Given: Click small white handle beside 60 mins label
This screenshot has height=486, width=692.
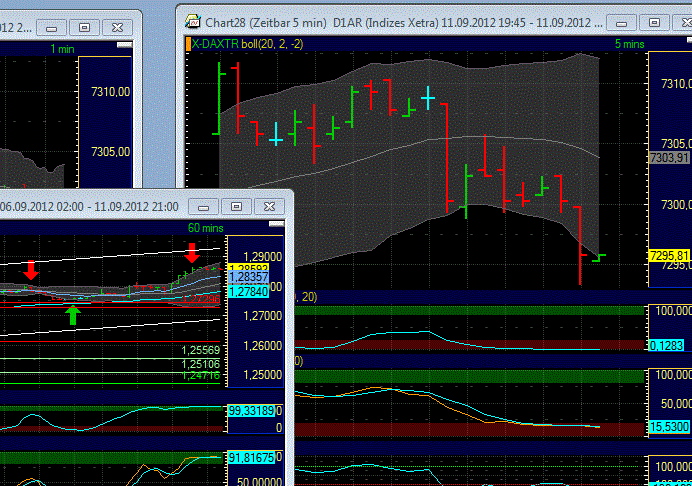Looking at the screenshot, I should click(276, 224).
